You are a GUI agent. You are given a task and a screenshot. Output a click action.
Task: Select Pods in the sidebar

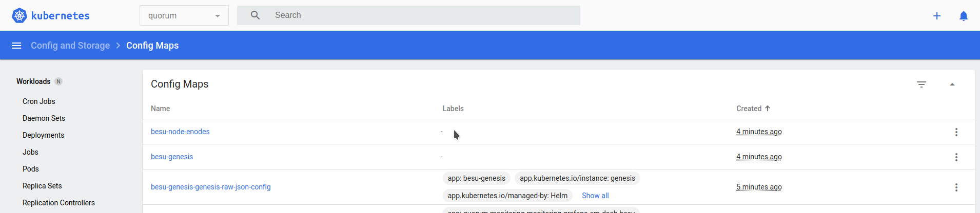[31, 169]
